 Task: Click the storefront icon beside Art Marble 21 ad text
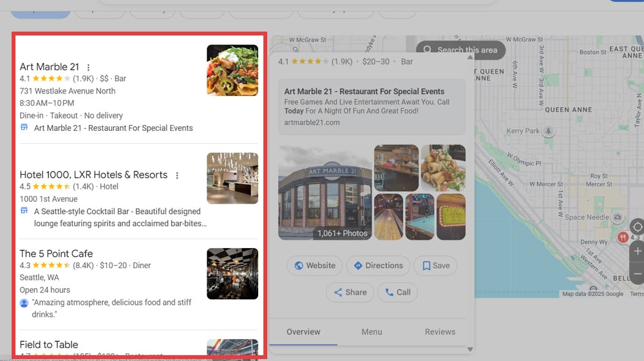click(24, 127)
